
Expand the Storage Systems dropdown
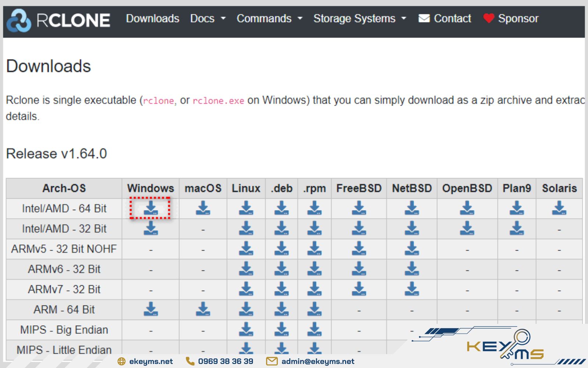[x=359, y=18]
